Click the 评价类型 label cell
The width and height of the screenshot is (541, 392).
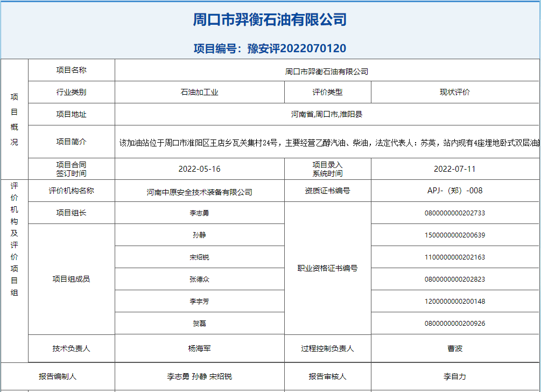tap(327, 92)
